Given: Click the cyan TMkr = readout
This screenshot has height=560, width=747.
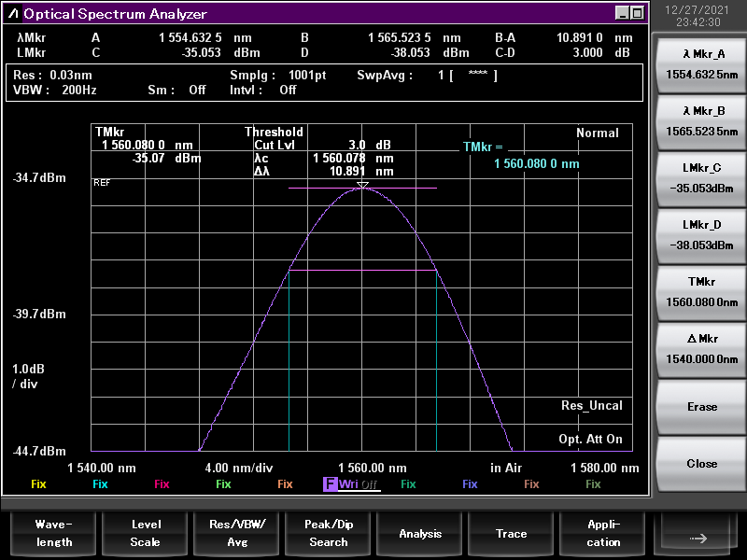Looking at the screenshot, I should [521, 155].
